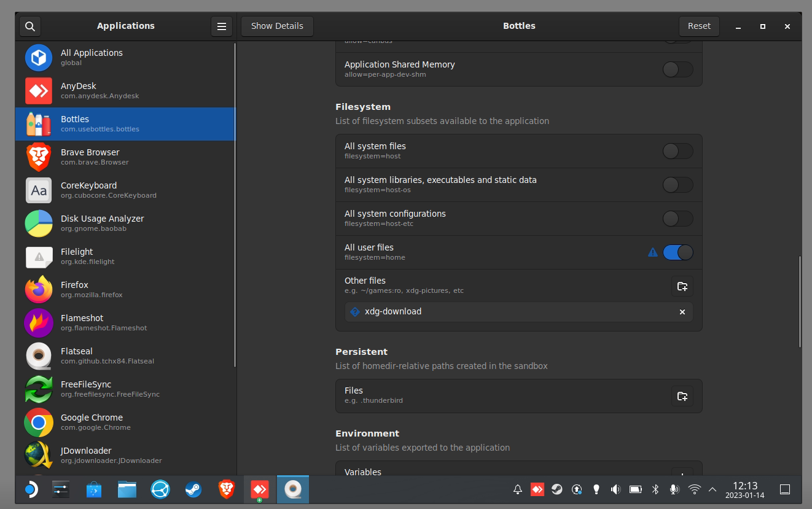This screenshot has width=812, height=509.
Task: Select Disk Usage Analyzer in the list
Action: click(x=125, y=223)
